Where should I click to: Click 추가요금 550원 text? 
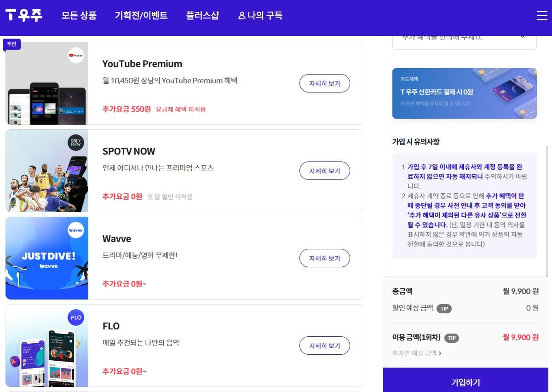[x=126, y=109]
